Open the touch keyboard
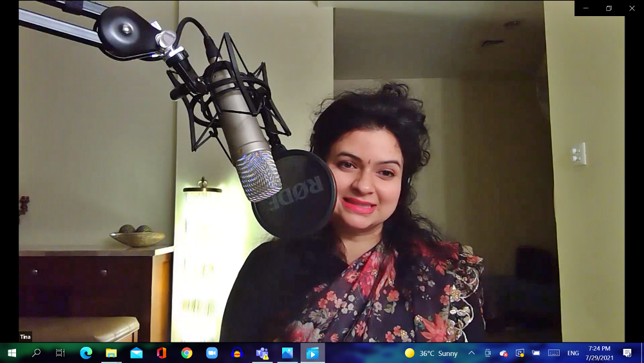The height and width of the screenshot is (363, 644). (553, 353)
